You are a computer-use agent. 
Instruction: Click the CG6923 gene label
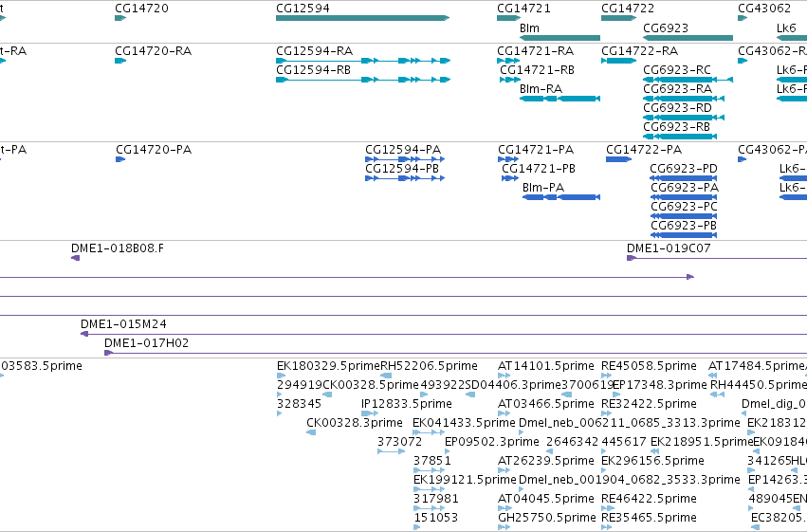click(x=666, y=28)
